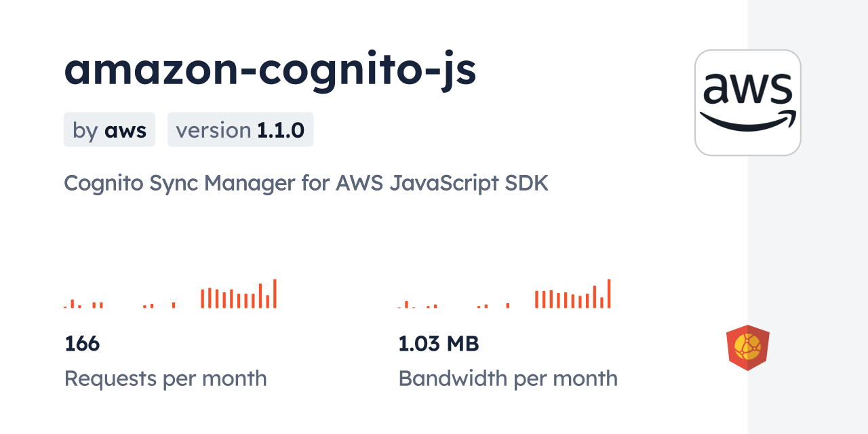The height and width of the screenshot is (434, 868).
Task: Click the bold "aws" author name
Action: pos(125,130)
